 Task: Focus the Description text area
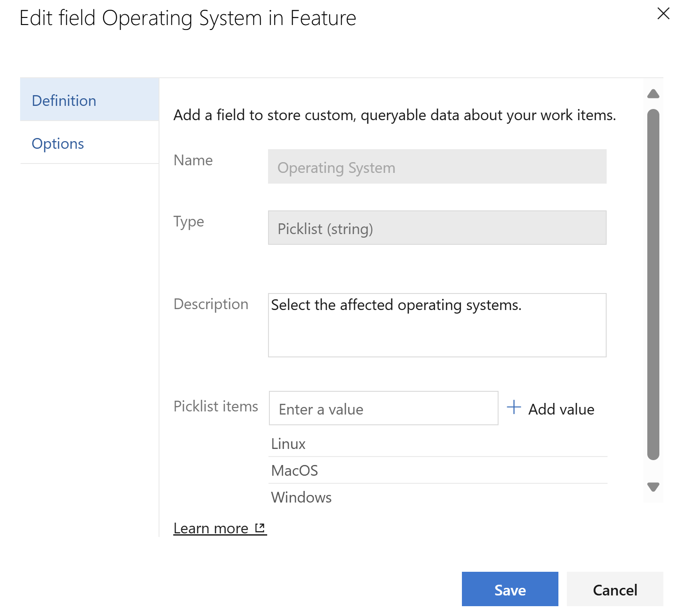click(x=436, y=325)
